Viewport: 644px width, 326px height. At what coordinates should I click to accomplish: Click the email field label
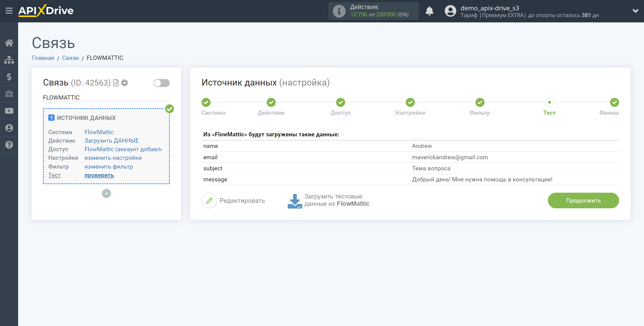(x=210, y=157)
